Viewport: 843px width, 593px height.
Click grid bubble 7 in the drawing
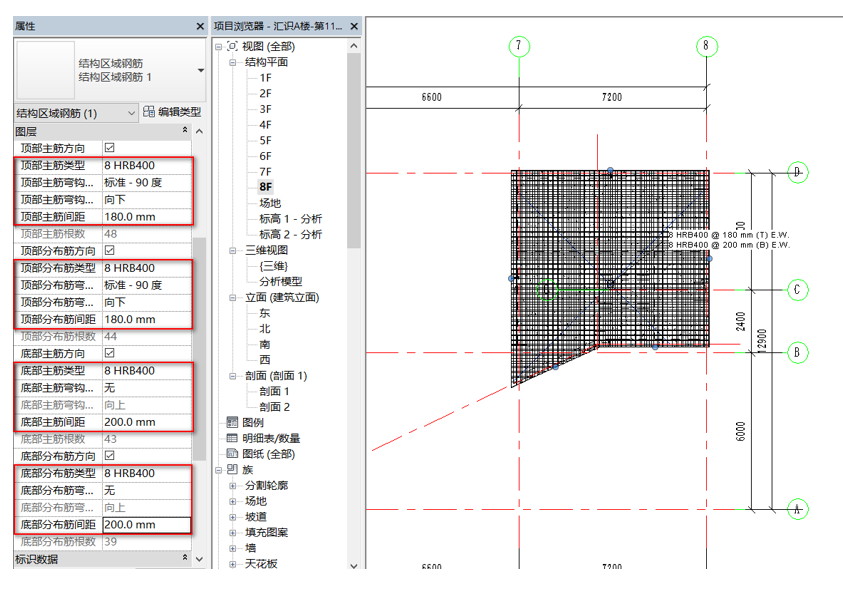tap(518, 46)
